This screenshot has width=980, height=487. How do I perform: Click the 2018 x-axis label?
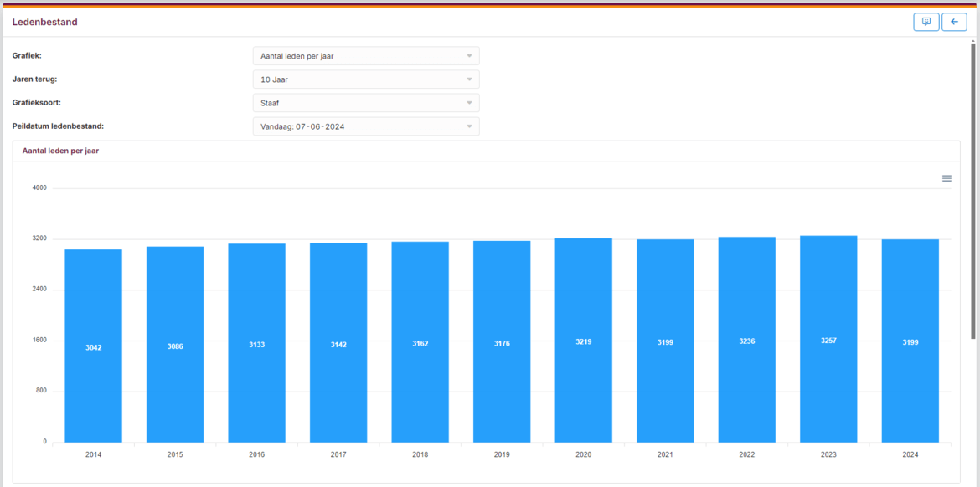[420, 455]
